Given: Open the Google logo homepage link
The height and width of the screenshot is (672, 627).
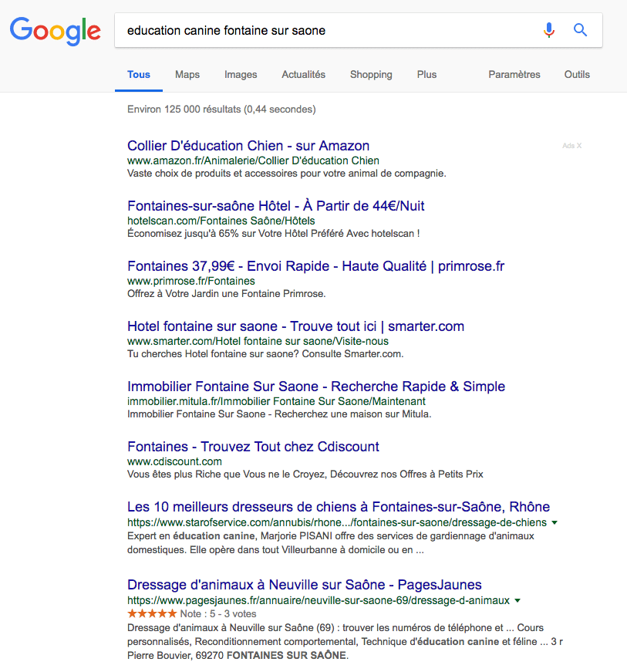Looking at the screenshot, I should coord(56,32).
